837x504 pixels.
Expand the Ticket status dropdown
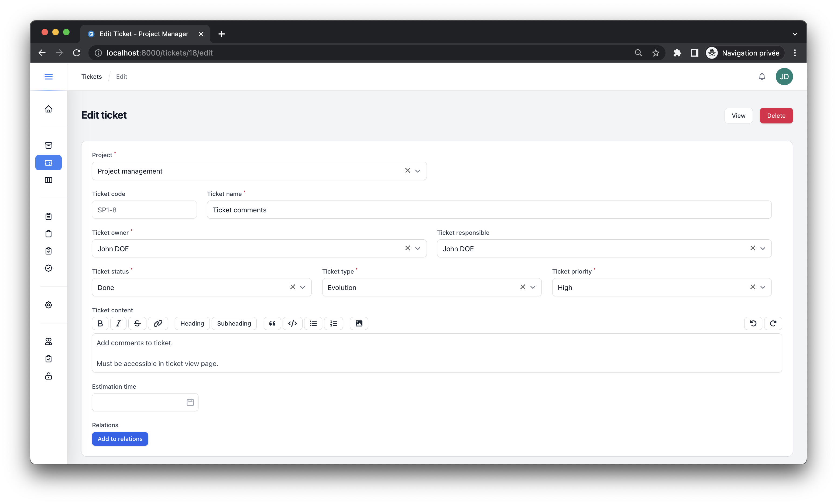(x=303, y=287)
